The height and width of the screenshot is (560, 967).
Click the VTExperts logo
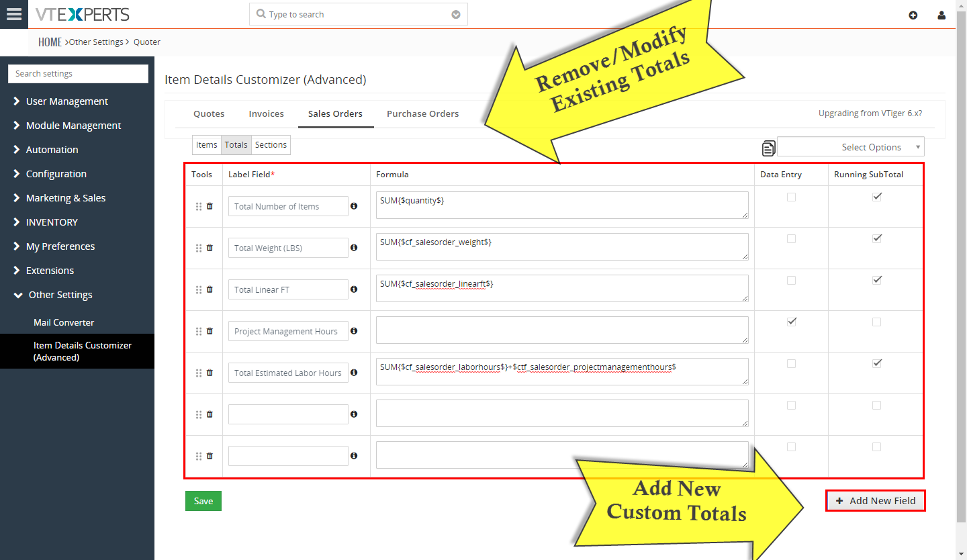83,14
